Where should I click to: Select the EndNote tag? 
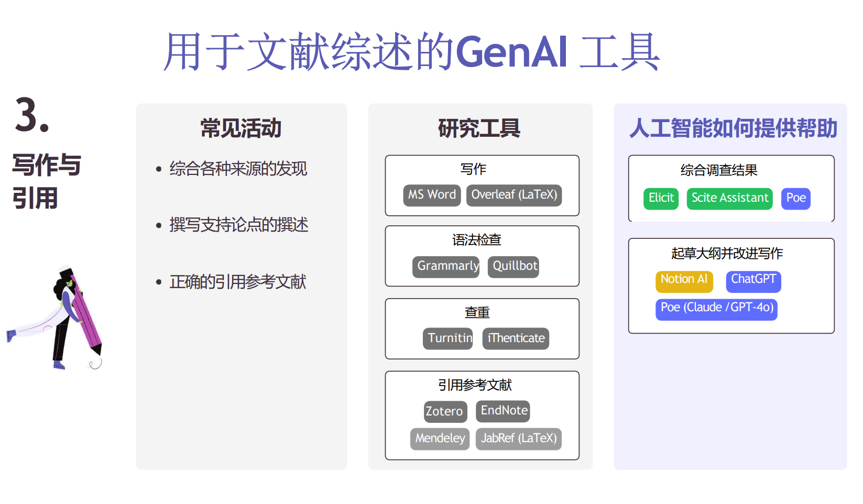point(503,411)
